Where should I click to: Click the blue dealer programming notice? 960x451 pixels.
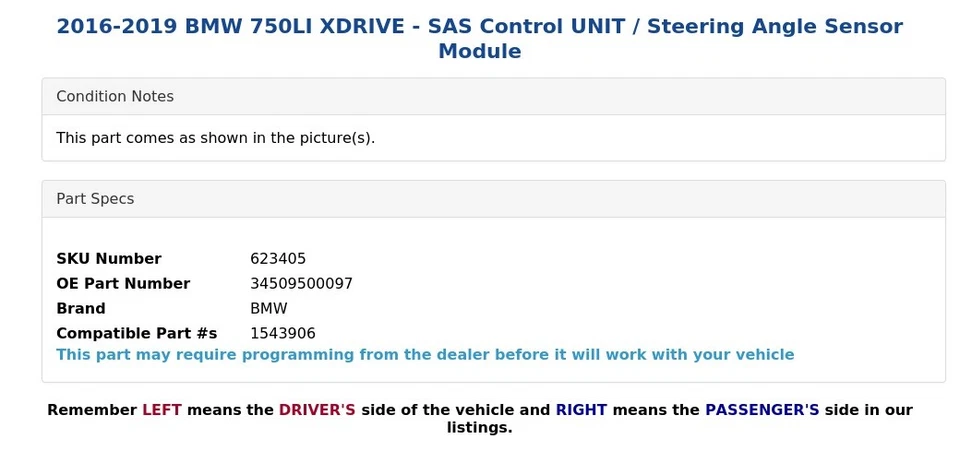point(425,355)
